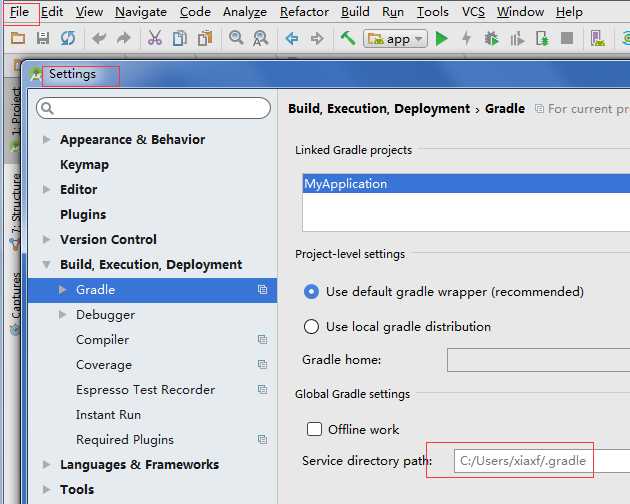Viewport: 630px width, 504px height.
Task: Open the Window menu
Action: [x=520, y=12]
